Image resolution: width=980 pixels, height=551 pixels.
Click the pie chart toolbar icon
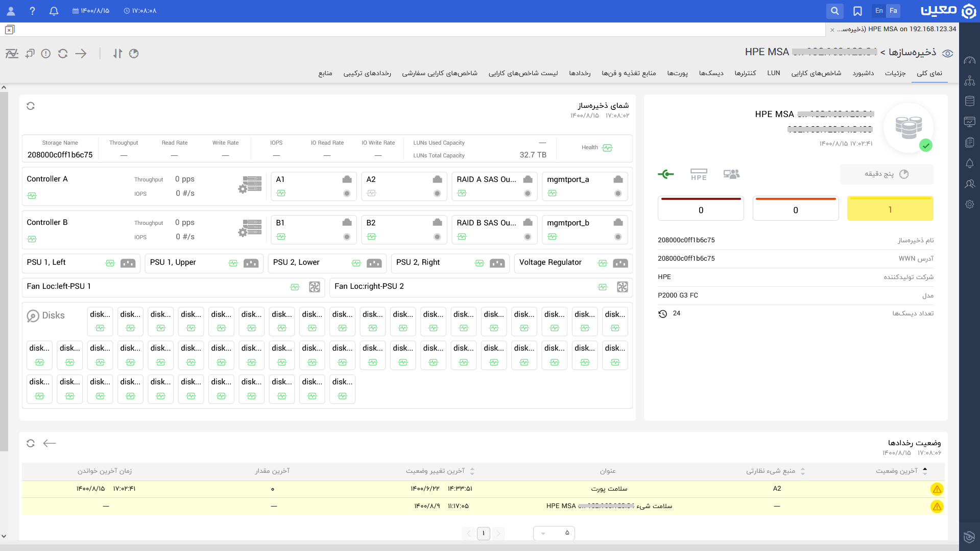(x=134, y=54)
